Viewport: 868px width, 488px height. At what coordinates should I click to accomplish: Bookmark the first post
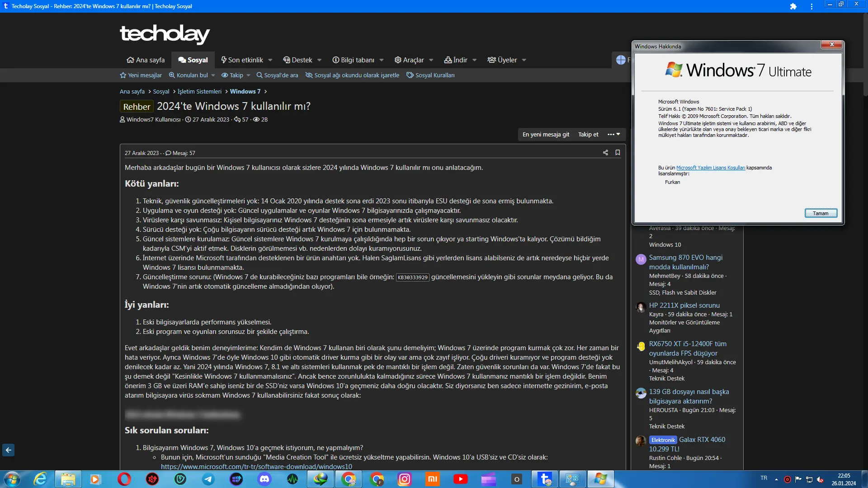(x=618, y=153)
